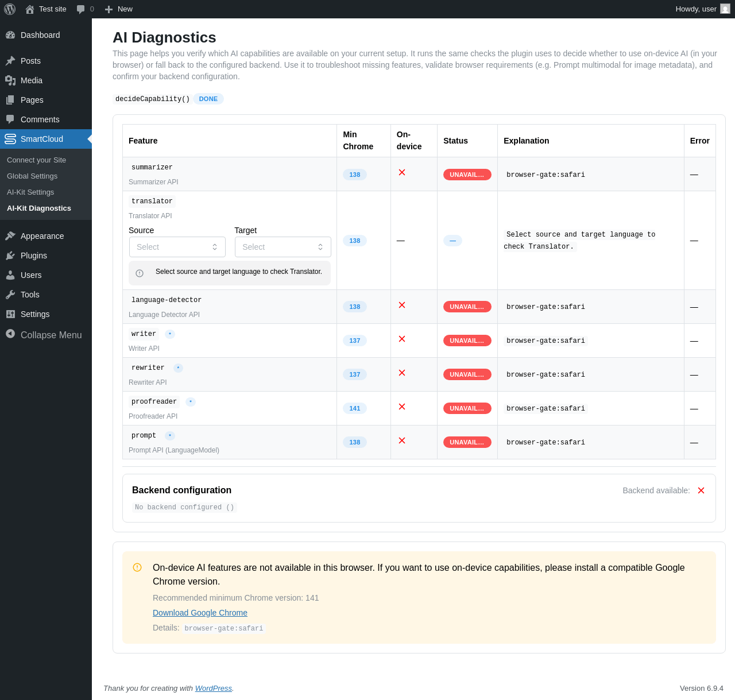Open Global Settings submenu item

pos(32,176)
